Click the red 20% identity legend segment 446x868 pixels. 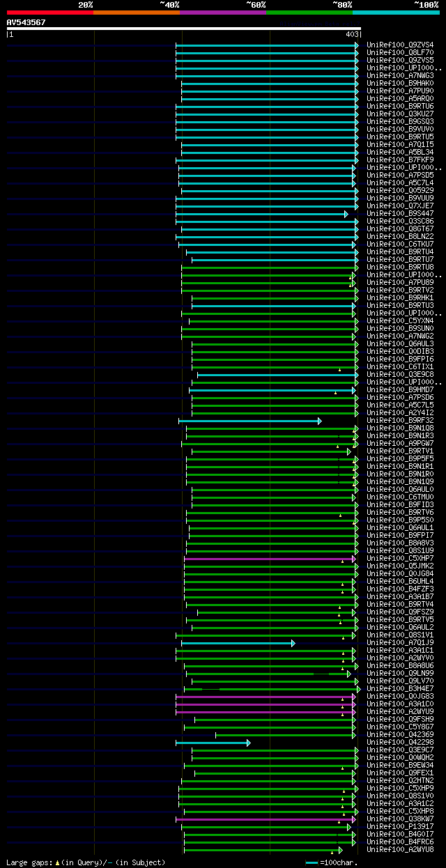click(x=50, y=12)
